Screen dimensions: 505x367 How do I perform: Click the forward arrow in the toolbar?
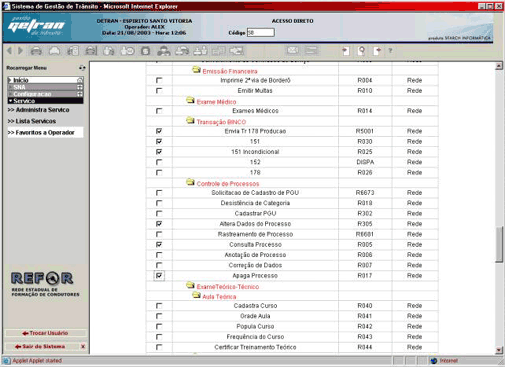(x=21, y=51)
